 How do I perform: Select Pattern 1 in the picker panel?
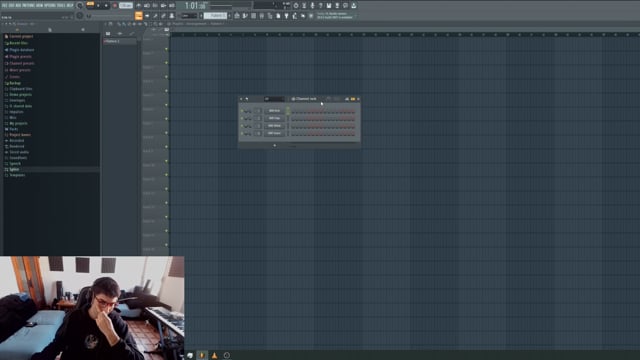[x=120, y=41]
